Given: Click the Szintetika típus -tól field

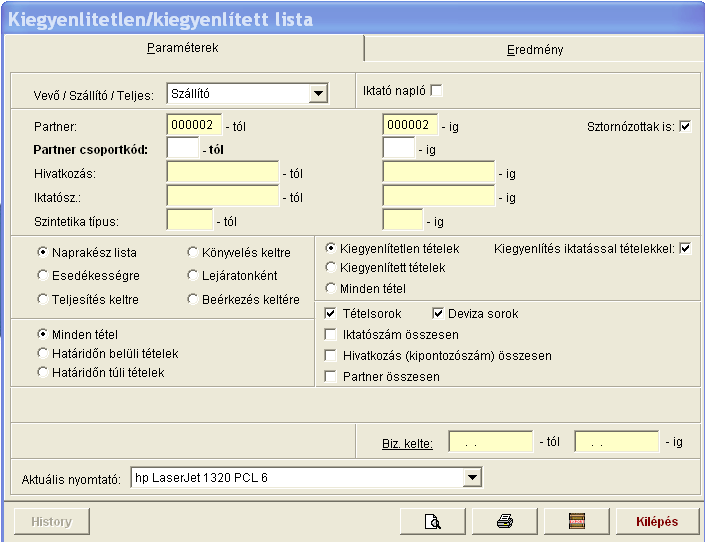Looking at the screenshot, I should click(189, 220).
